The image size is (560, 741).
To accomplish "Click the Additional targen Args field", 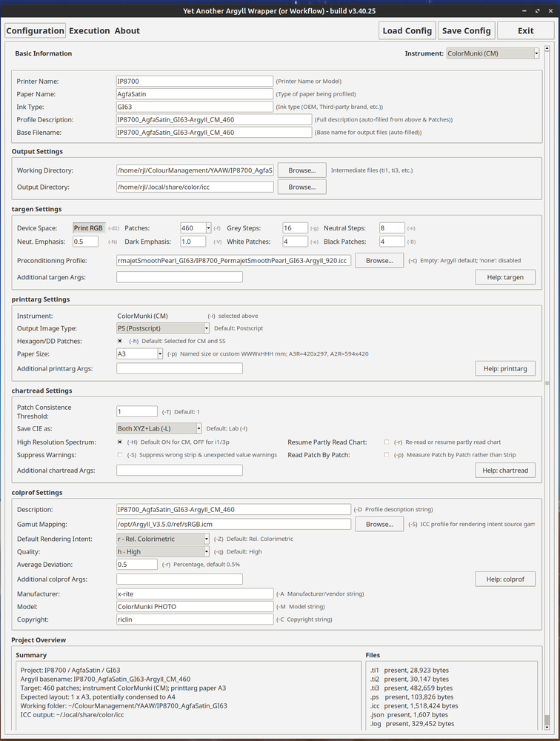I will (x=179, y=277).
